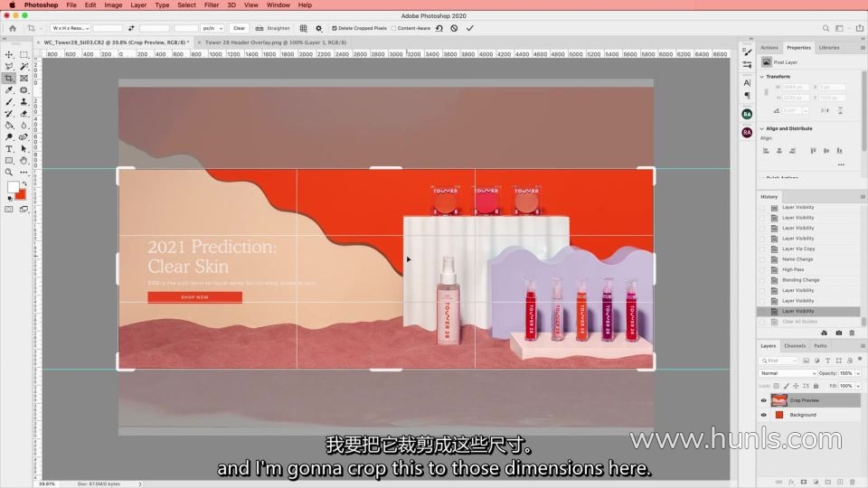Open the px/in resolution unit dropdown
868x488 pixels.
[x=212, y=28]
